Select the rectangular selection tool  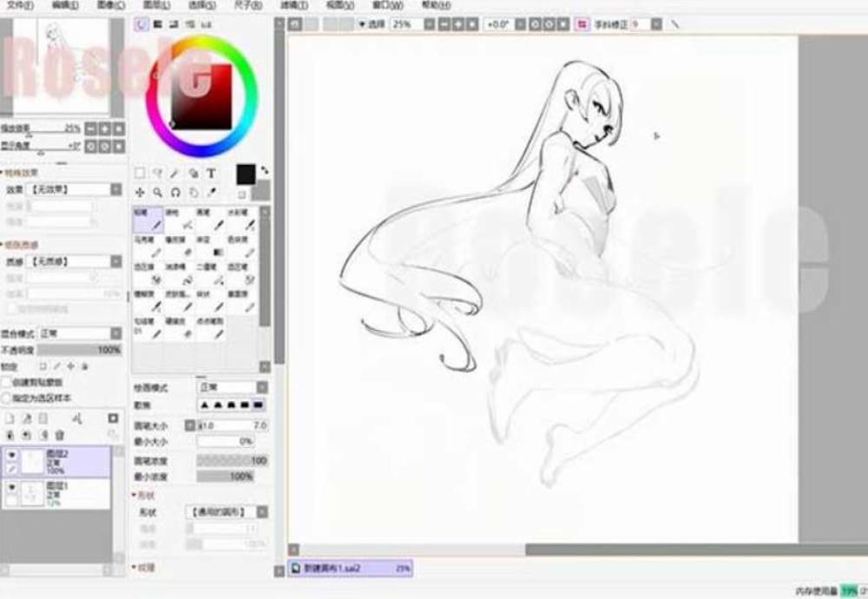coord(140,174)
